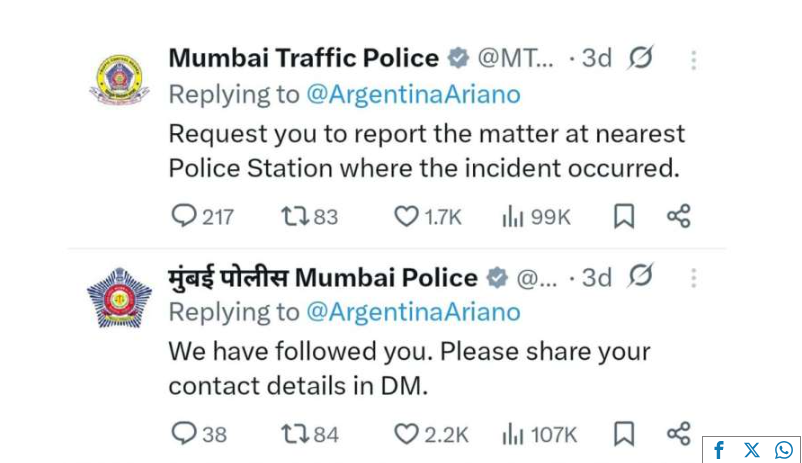Bookmark the Mumbai Traffic Police tweet

coord(624,216)
